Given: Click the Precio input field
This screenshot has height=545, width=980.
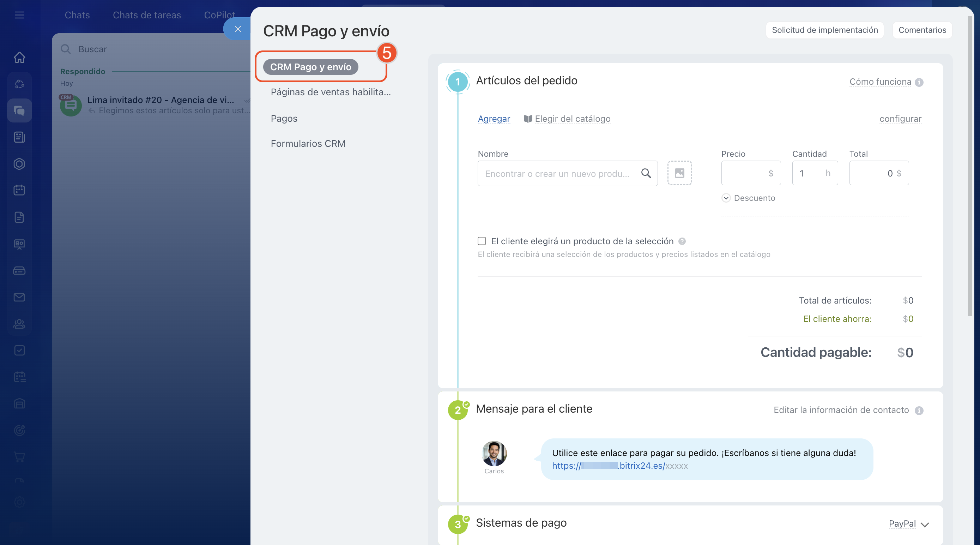Looking at the screenshot, I should 746,173.
